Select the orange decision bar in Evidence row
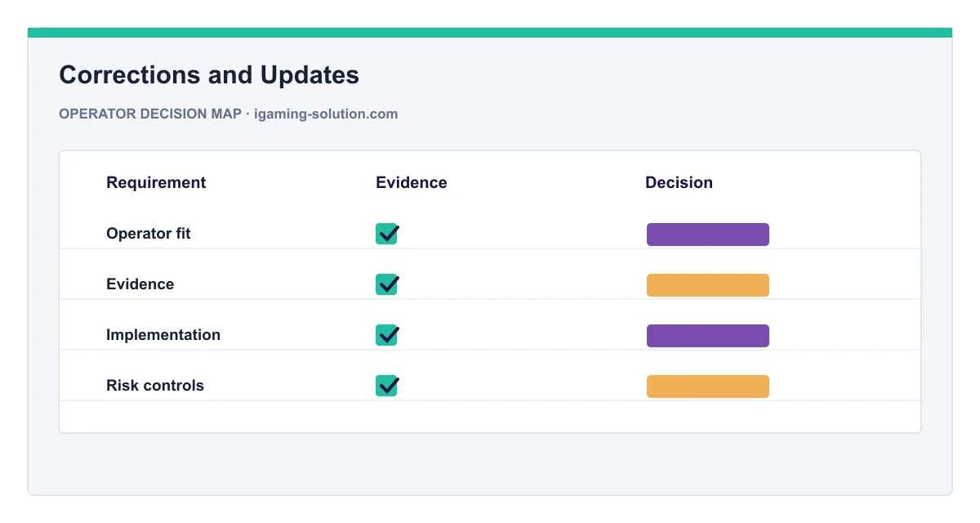This screenshot has height=523, width=980. [x=708, y=285]
